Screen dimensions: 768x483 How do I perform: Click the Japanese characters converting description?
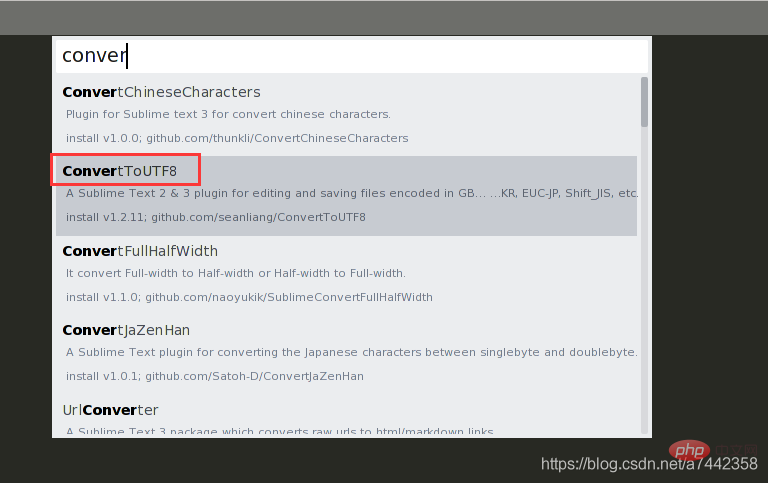point(352,352)
